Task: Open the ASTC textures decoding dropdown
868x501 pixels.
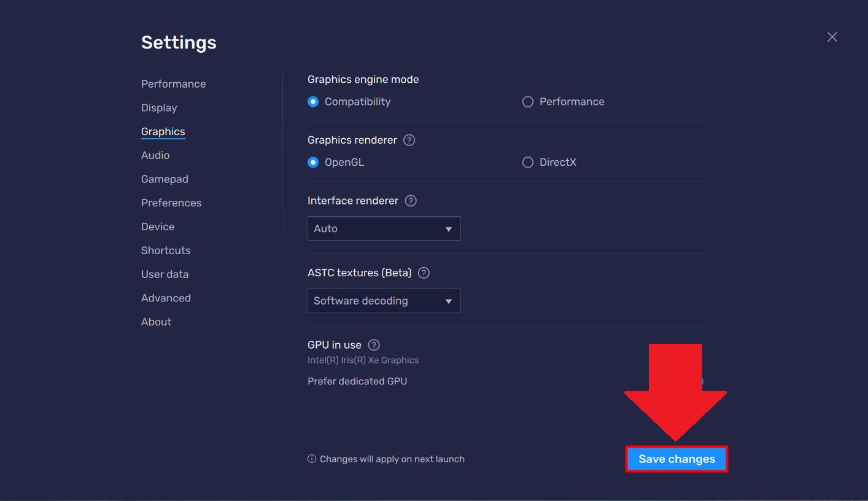Action: (x=384, y=300)
